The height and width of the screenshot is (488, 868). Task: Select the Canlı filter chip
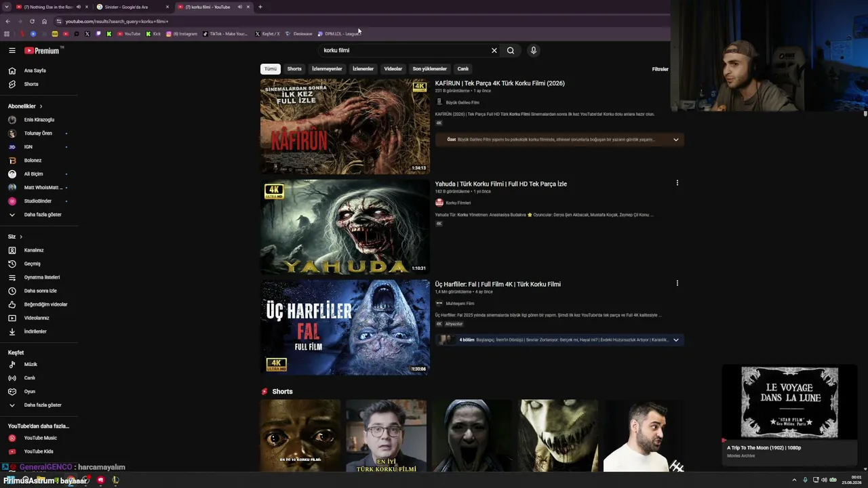[x=462, y=68]
